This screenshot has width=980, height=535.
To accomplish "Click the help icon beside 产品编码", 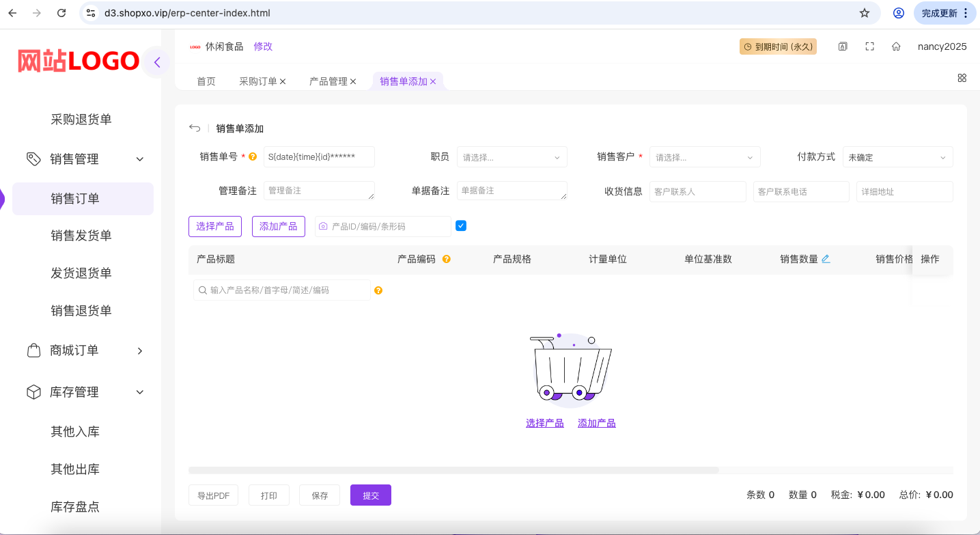I will tap(447, 259).
